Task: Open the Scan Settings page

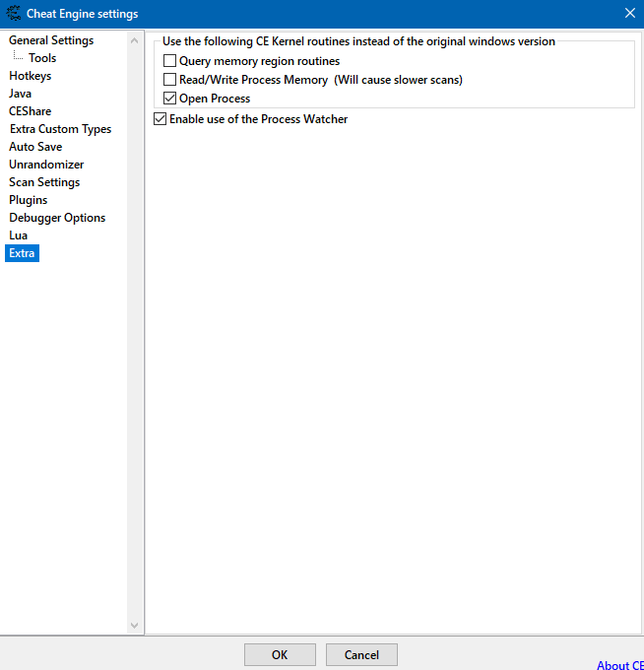Action: click(x=44, y=182)
